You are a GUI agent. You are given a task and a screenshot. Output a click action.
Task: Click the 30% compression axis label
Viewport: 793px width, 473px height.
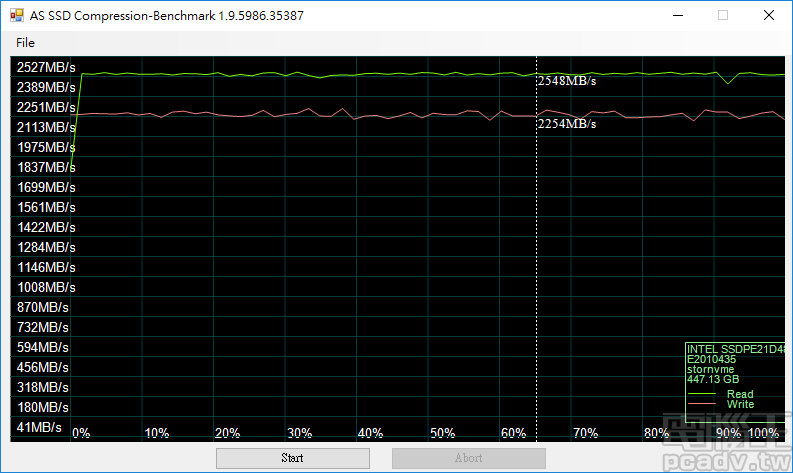[299, 433]
